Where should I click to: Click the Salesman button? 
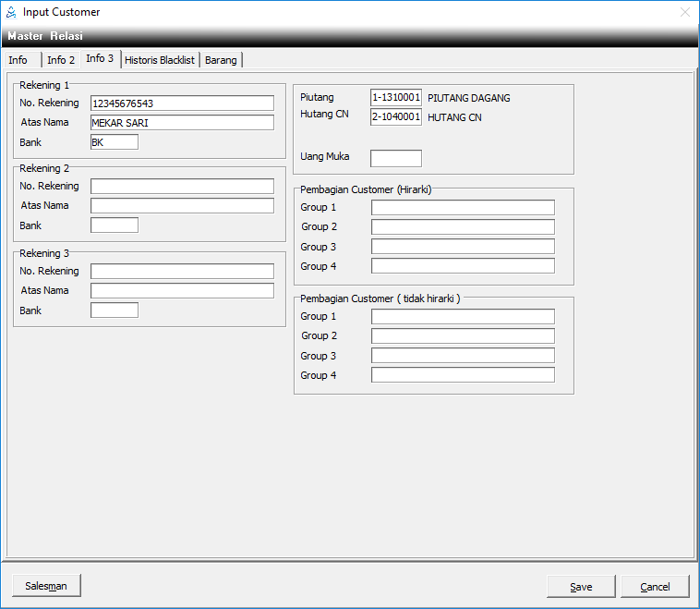tap(46, 586)
